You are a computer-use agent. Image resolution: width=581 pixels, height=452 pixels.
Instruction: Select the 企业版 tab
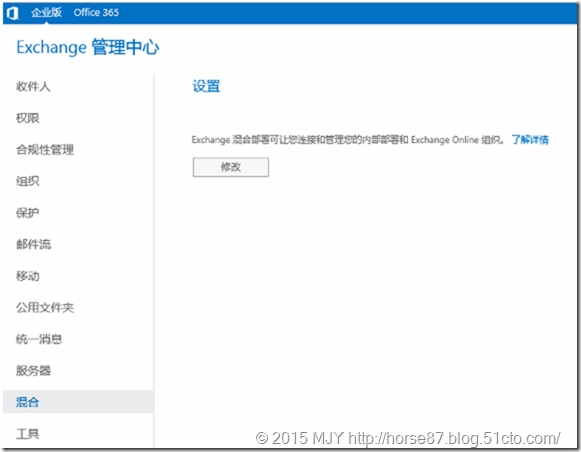coord(46,13)
